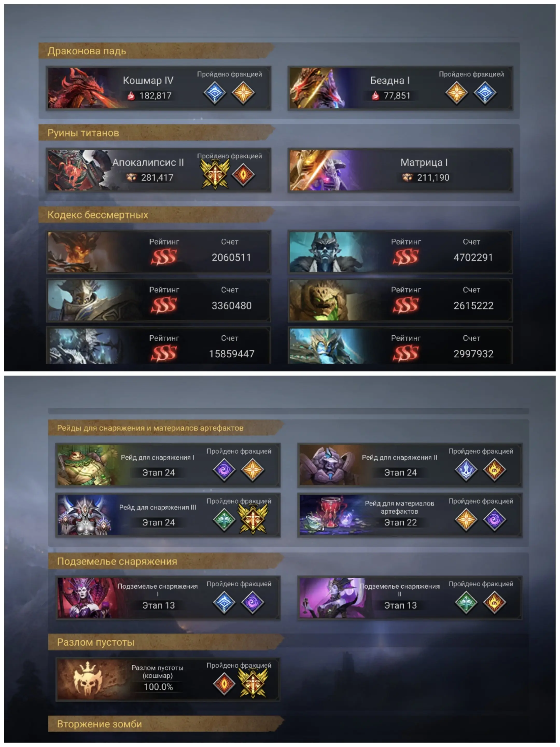Click the red diamond icon in Разлом пустоты
The image size is (560, 747).
click(x=224, y=684)
